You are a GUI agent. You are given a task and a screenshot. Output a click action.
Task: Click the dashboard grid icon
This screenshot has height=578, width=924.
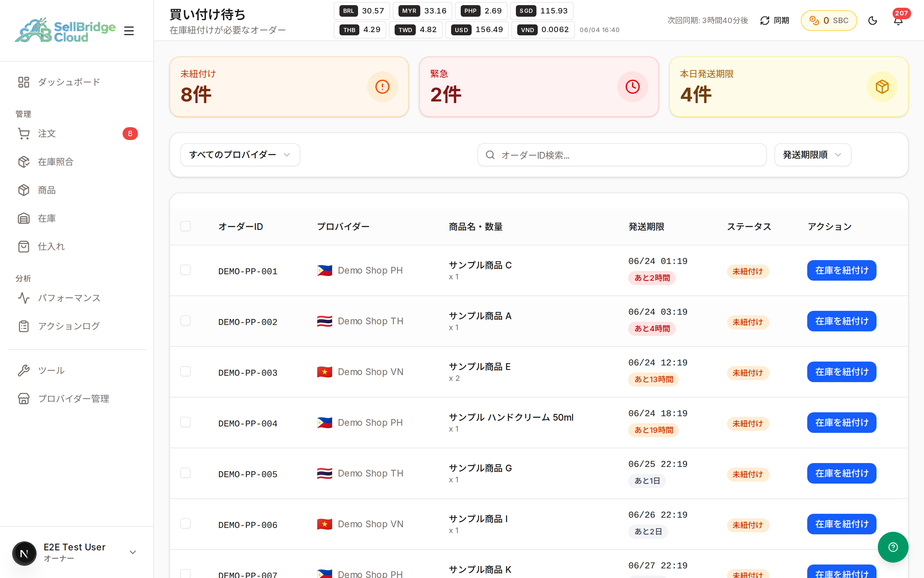[x=24, y=82]
